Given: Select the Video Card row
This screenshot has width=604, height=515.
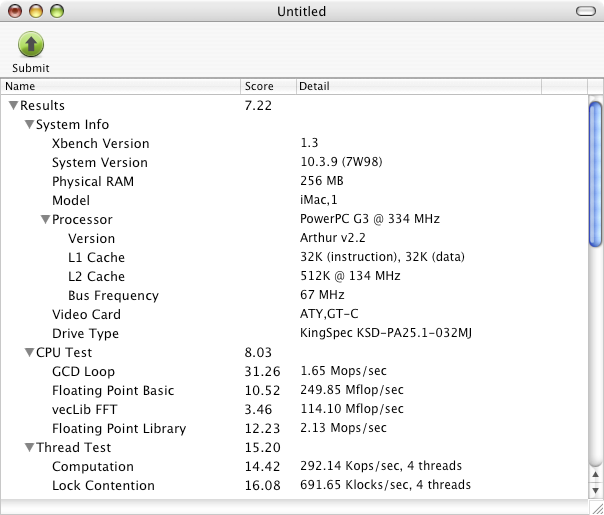Looking at the screenshot, I should coord(294,314).
